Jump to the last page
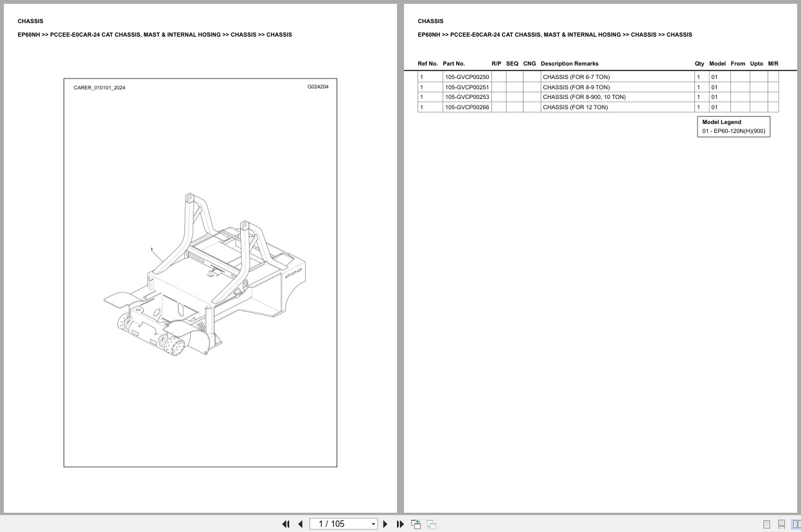Screen dimensions: 801x532 pos(400,524)
